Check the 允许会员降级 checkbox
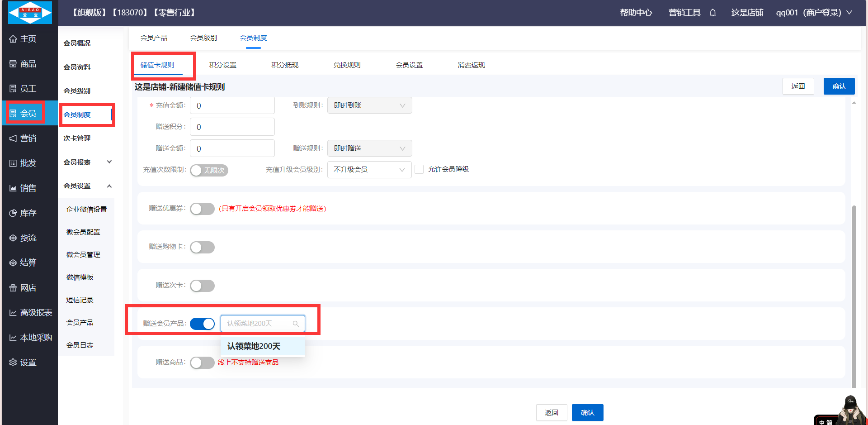 419,169
